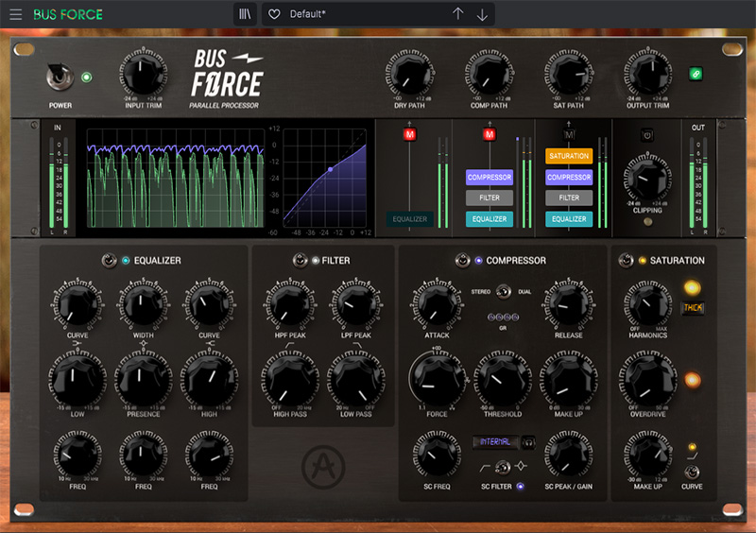Mute the dry path with M button
The width and height of the screenshot is (756, 533).
[x=410, y=134]
